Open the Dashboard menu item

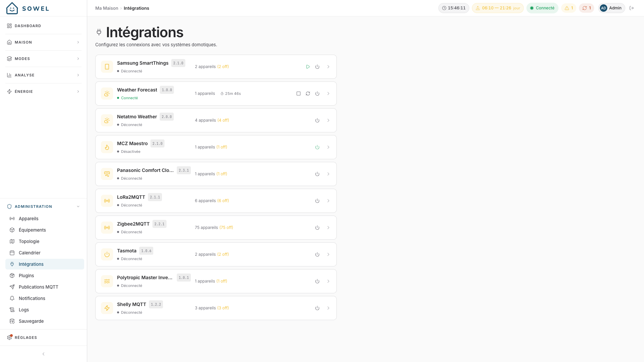44,26
